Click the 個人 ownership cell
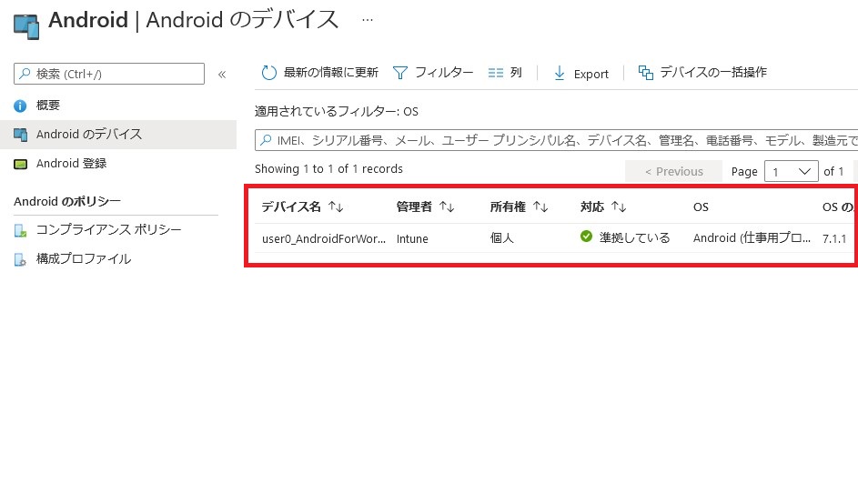Screen dimensions: 858x504 (x=501, y=238)
